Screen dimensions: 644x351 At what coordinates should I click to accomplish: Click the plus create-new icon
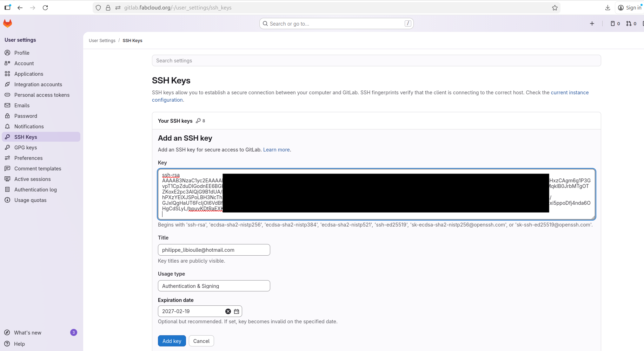tap(592, 23)
